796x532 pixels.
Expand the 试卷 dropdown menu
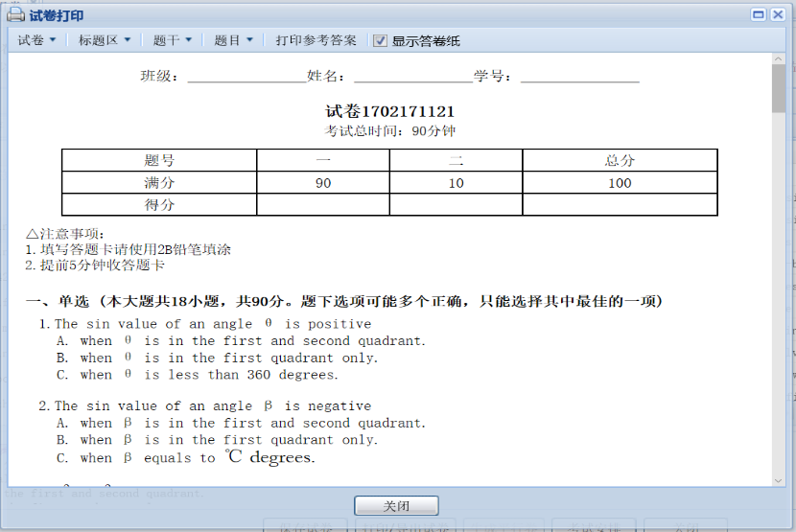tap(36, 40)
